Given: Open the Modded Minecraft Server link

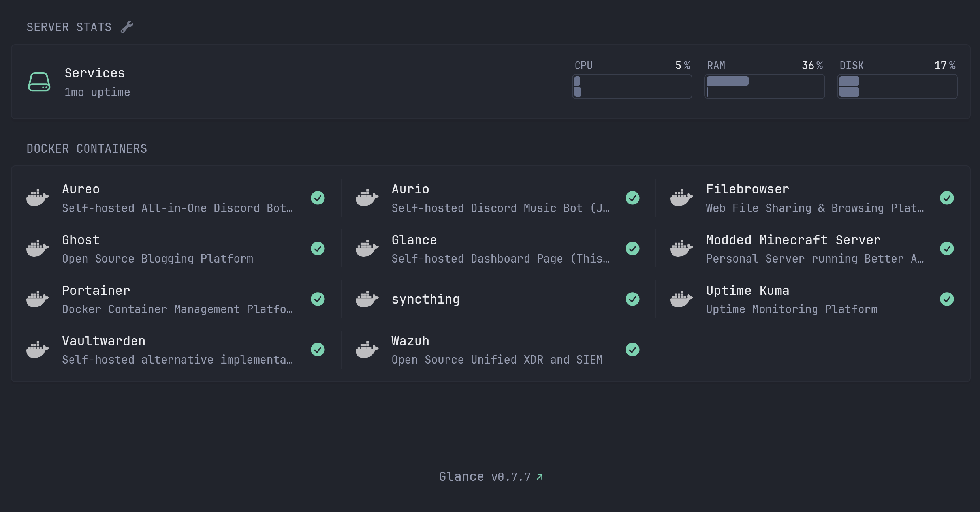Looking at the screenshot, I should click(x=794, y=240).
